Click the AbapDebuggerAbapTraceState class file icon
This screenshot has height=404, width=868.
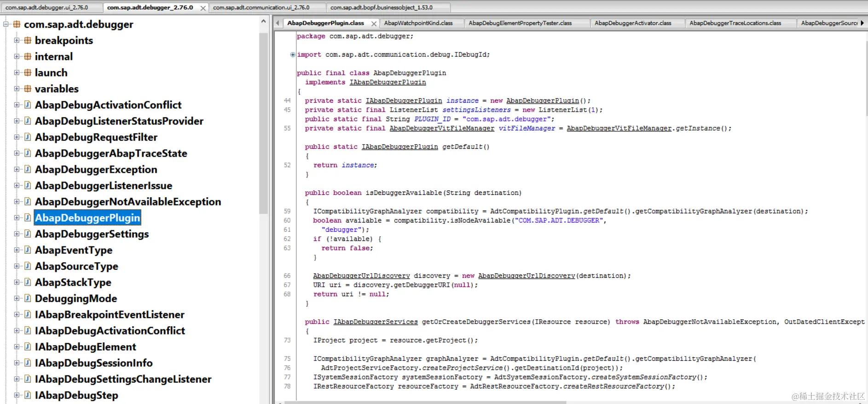pyautogui.click(x=28, y=153)
